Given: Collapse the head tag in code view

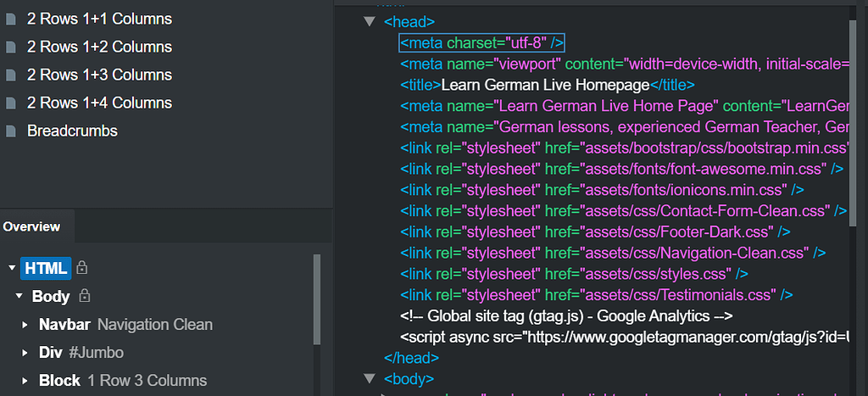Looking at the screenshot, I should tap(369, 21).
